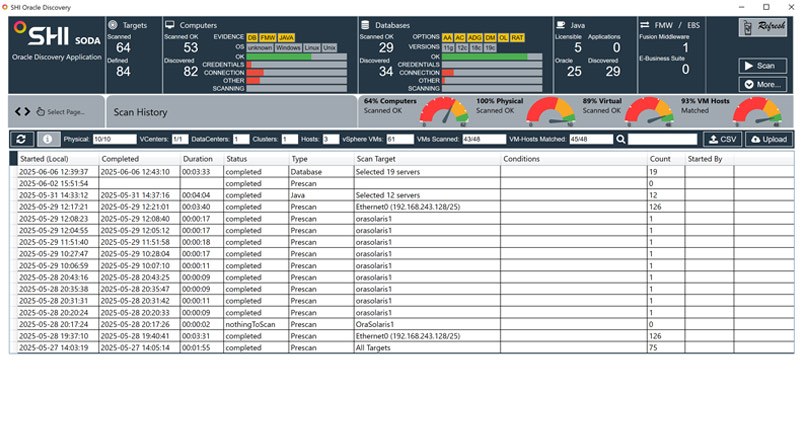Click the Java coffee cup icon
The height and width of the screenshot is (438, 800).
(561, 25)
